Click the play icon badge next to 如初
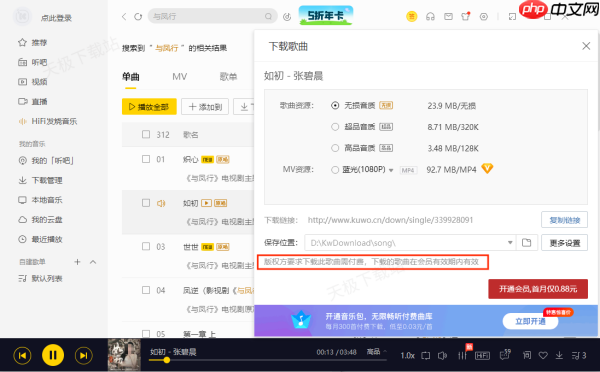This screenshot has height=372, width=600. (x=207, y=203)
